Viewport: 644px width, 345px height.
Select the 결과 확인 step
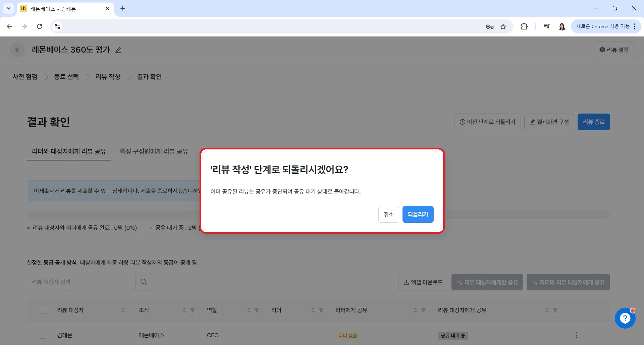tap(149, 77)
